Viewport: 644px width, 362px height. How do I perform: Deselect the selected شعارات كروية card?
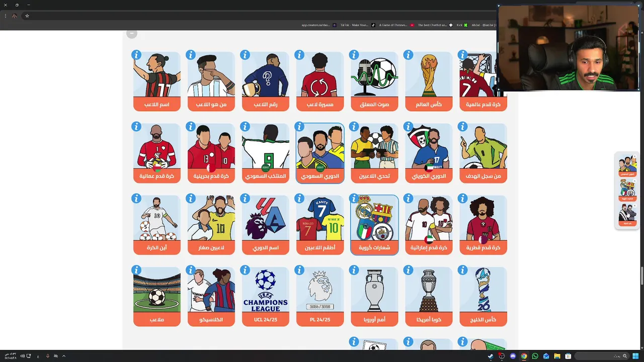coord(374,225)
